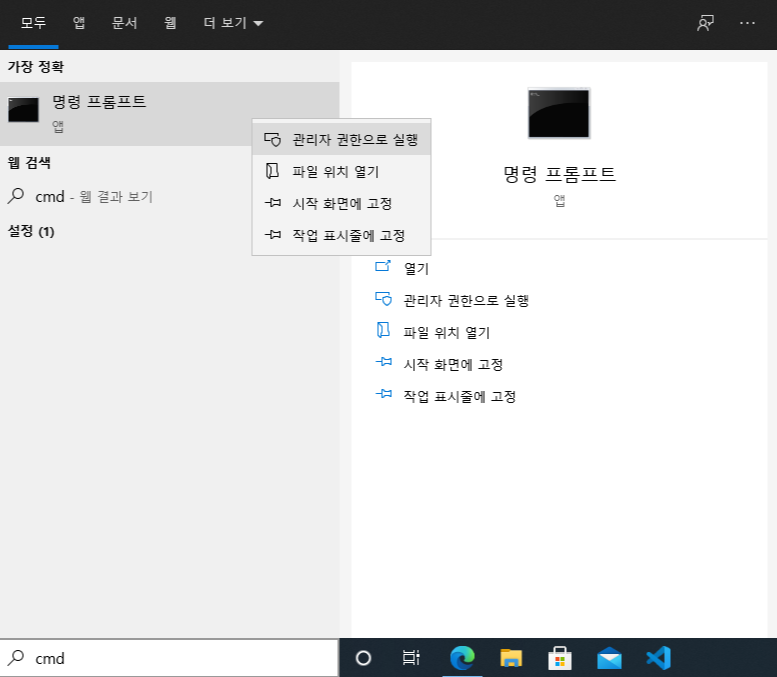Screen dimensions: 777x677
Task: Select the 모두 search tab
Action: [33, 23]
